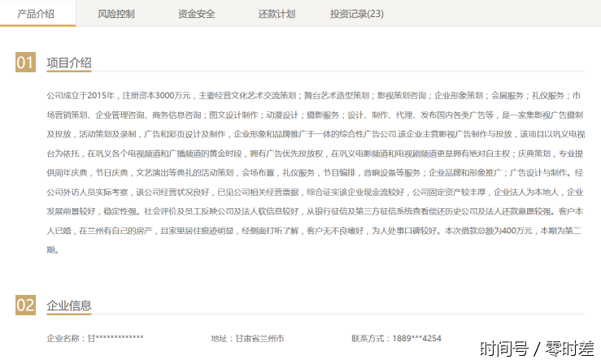Image resolution: width=601 pixels, height=364 pixels.
Task: Click the masked company name 甘************
Action: click(x=115, y=338)
